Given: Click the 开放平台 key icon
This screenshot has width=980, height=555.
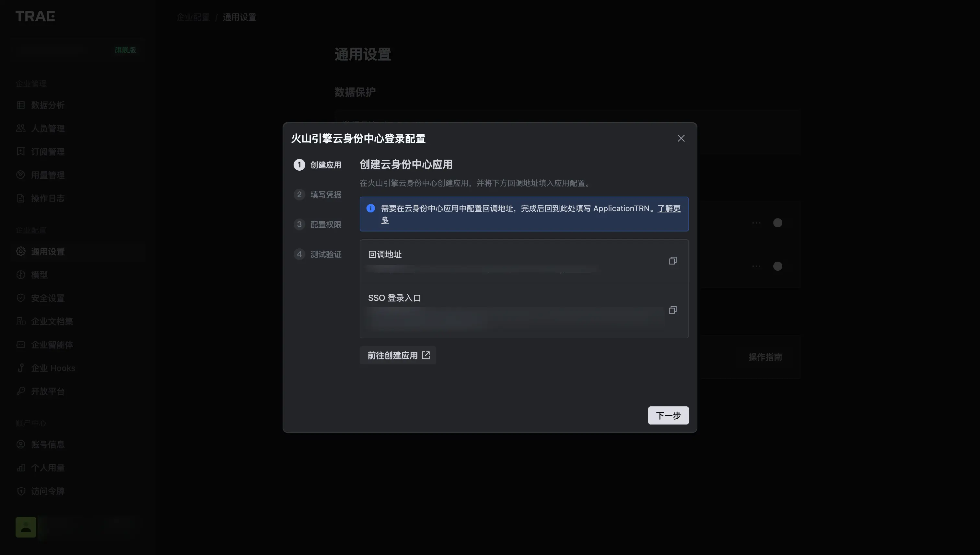Looking at the screenshot, I should coord(21,391).
